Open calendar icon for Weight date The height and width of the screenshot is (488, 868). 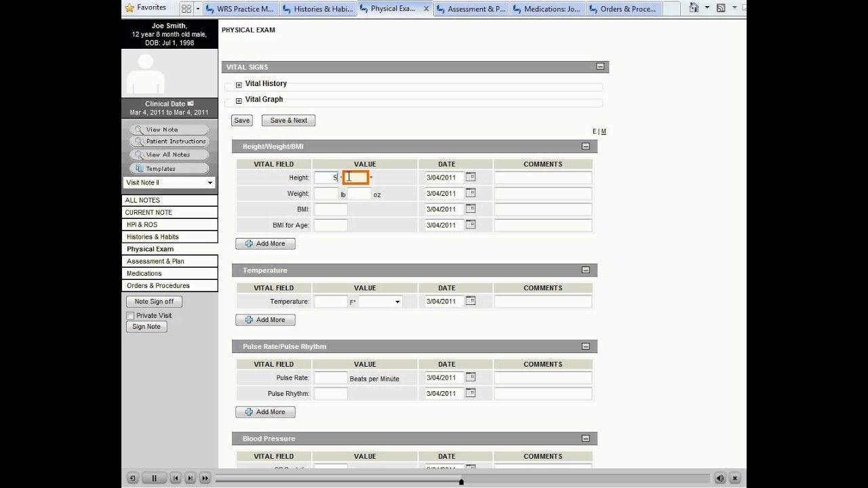(x=471, y=193)
